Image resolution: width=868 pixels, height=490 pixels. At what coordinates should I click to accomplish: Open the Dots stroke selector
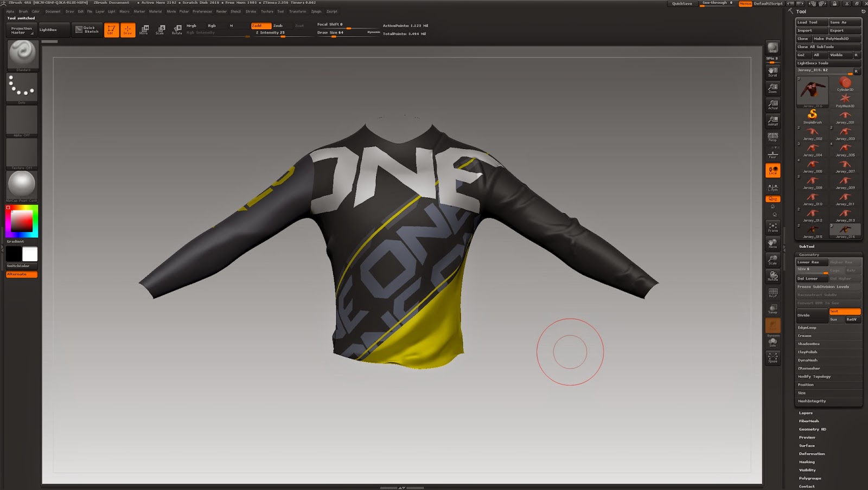coord(22,88)
